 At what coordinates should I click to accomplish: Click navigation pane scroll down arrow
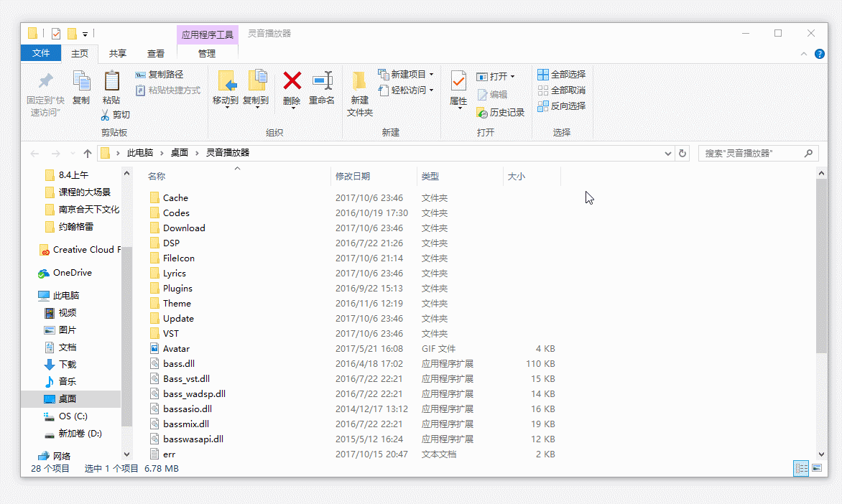point(126,454)
